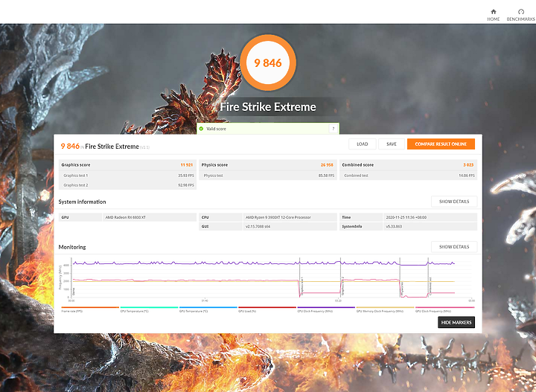
Task: Click the Graphics test 1 row
Action: coord(127,176)
